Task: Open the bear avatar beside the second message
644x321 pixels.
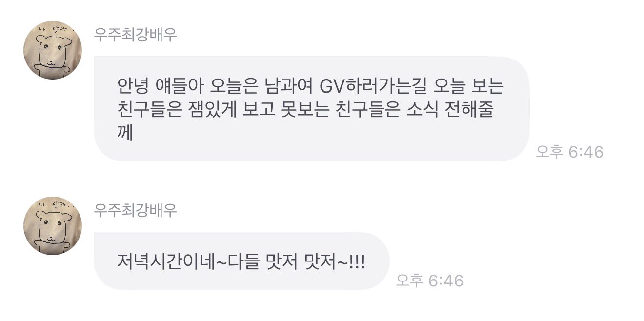Action: coord(53,226)
